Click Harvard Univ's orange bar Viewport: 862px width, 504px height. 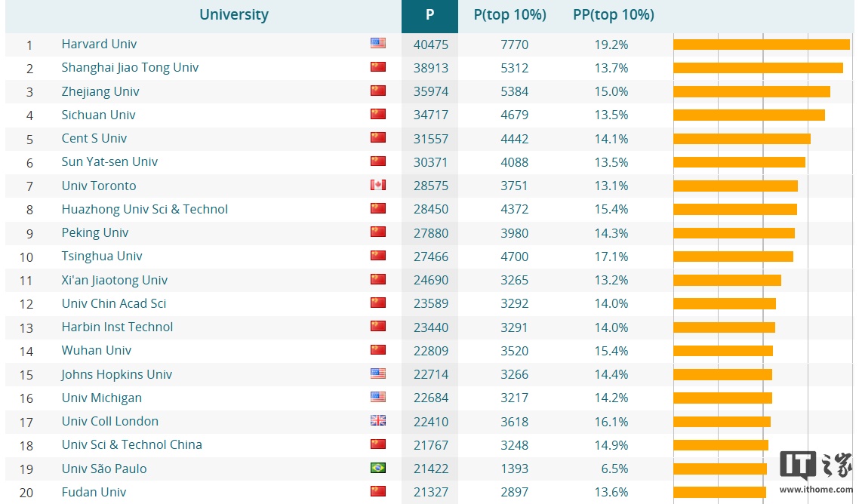762,45
